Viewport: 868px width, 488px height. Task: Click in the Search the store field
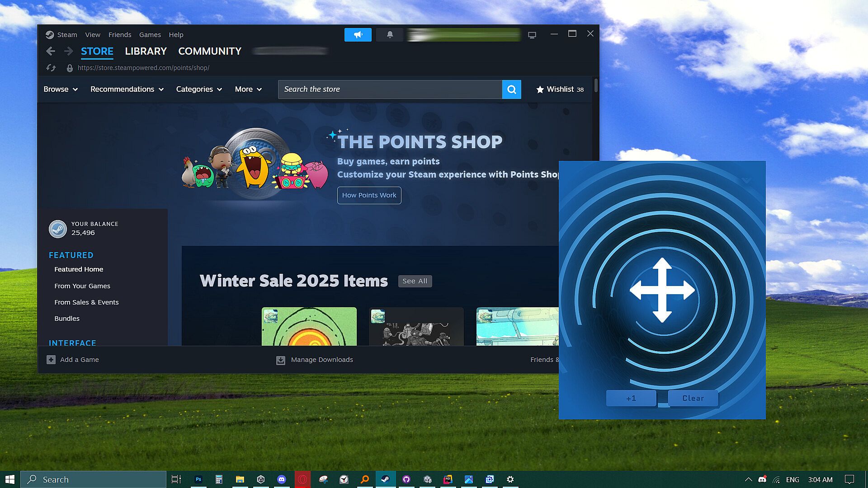390,89
